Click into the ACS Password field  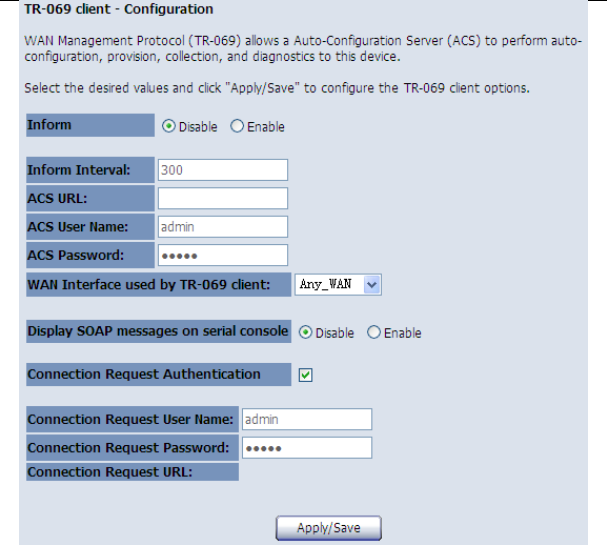[x=222, y=255]
